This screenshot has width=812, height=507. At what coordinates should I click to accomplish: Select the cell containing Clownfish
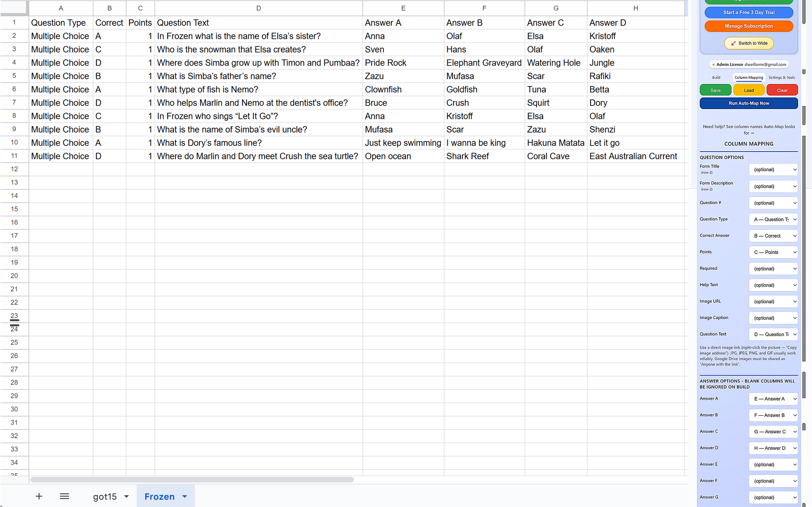click(x=403, y=89)
